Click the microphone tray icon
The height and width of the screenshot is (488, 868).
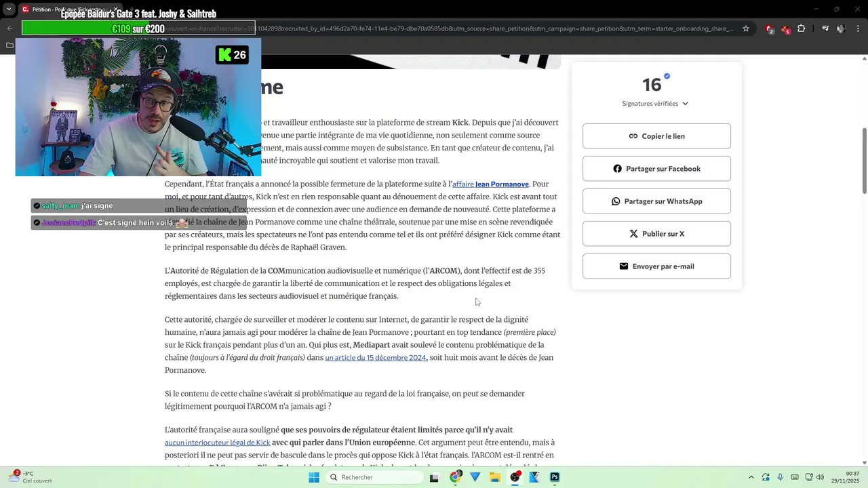pos(781,477)
